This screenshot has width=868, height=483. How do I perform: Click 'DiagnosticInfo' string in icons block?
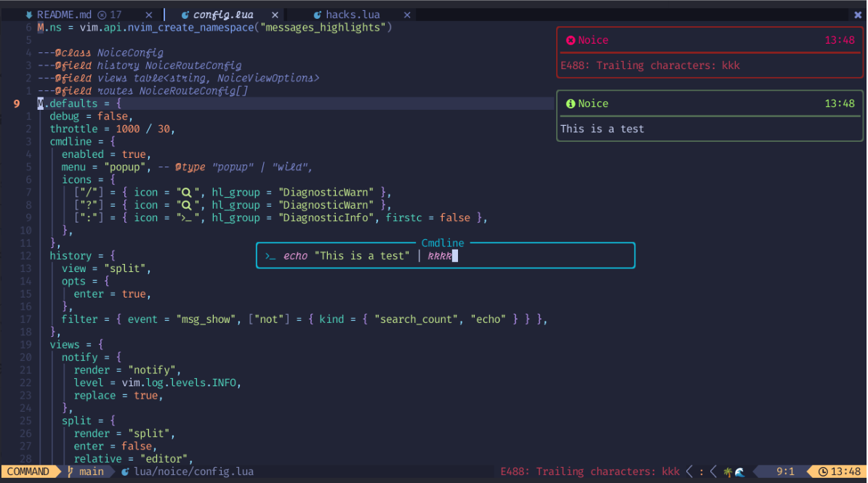click(x=326, y=218)
